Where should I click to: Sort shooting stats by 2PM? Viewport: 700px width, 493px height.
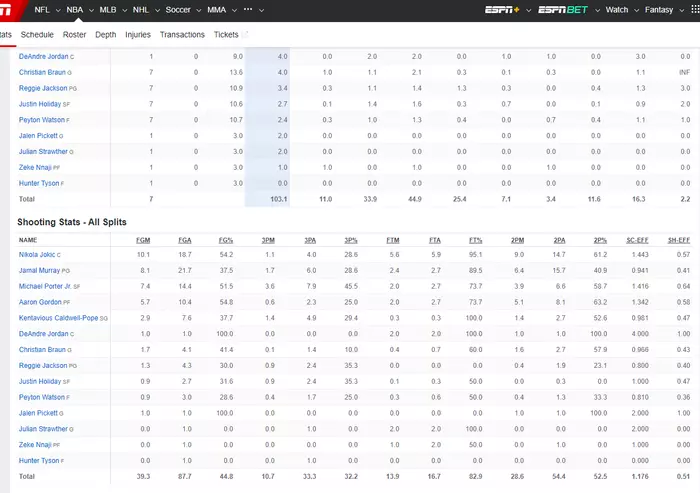click(x=517, y=240)
